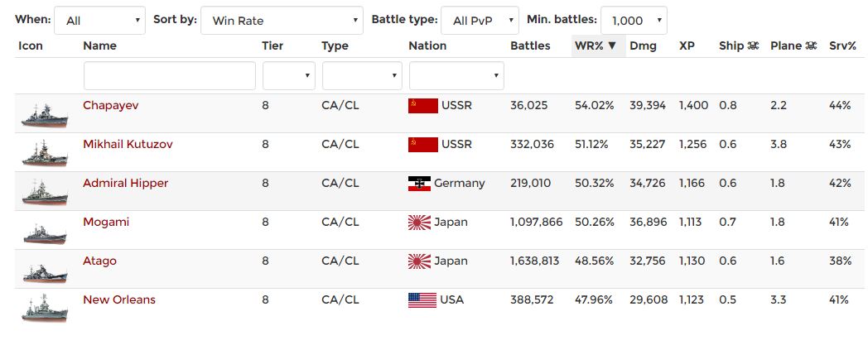
Task: Open the Mikhail Kutuzov ship link
Action: [128, 144]
